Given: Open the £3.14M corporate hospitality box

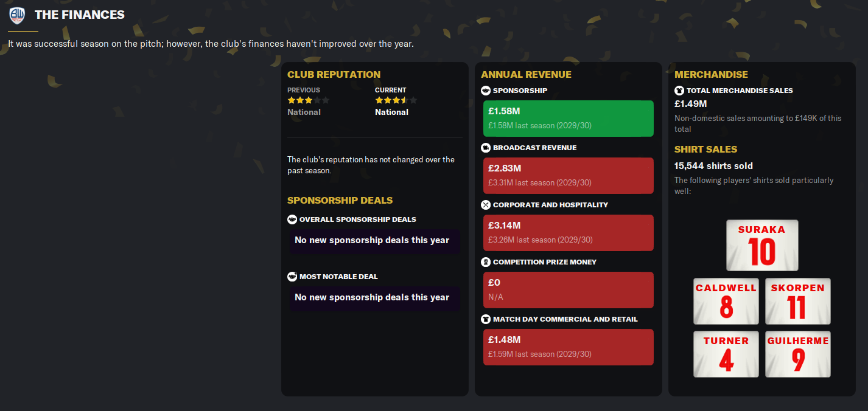Looking at the screenshot, I should click(568, 233).
